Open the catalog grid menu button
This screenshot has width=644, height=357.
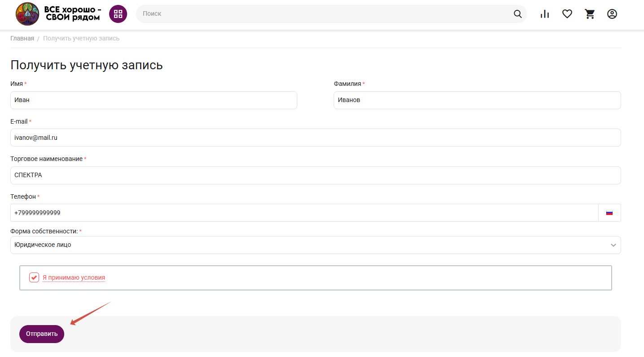[118, 14]
